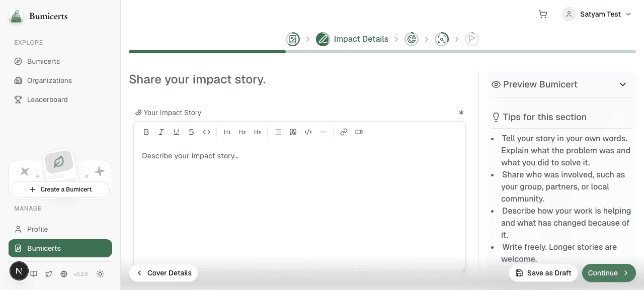
Task: Insert a horizontal rule
Action: pyautogui.click(x=324, y=132)
